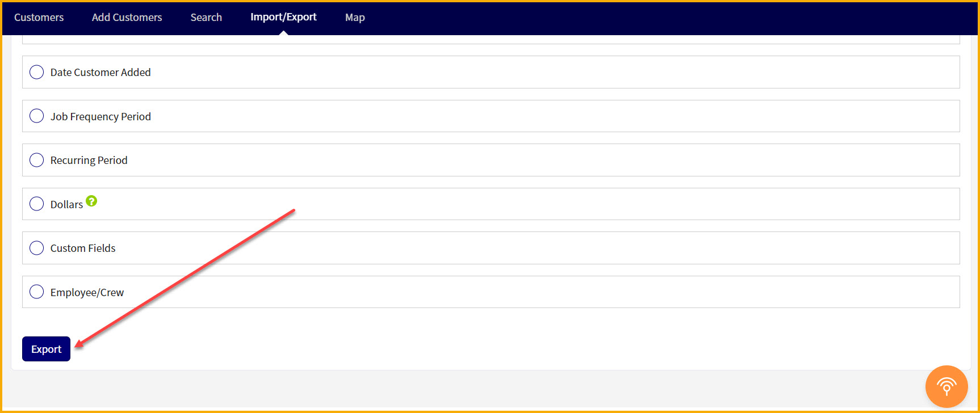
Task: Click the Export button
Action: click(x=46, y=349)
